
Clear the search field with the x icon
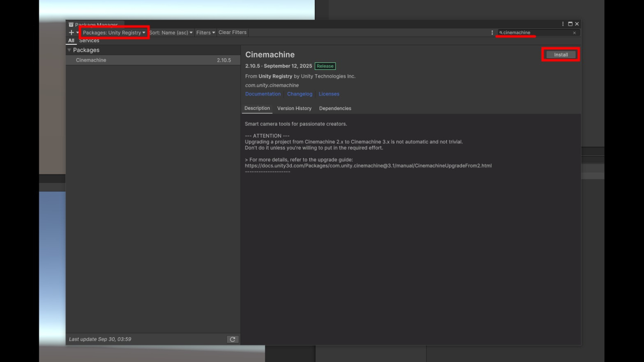point(575,33)
